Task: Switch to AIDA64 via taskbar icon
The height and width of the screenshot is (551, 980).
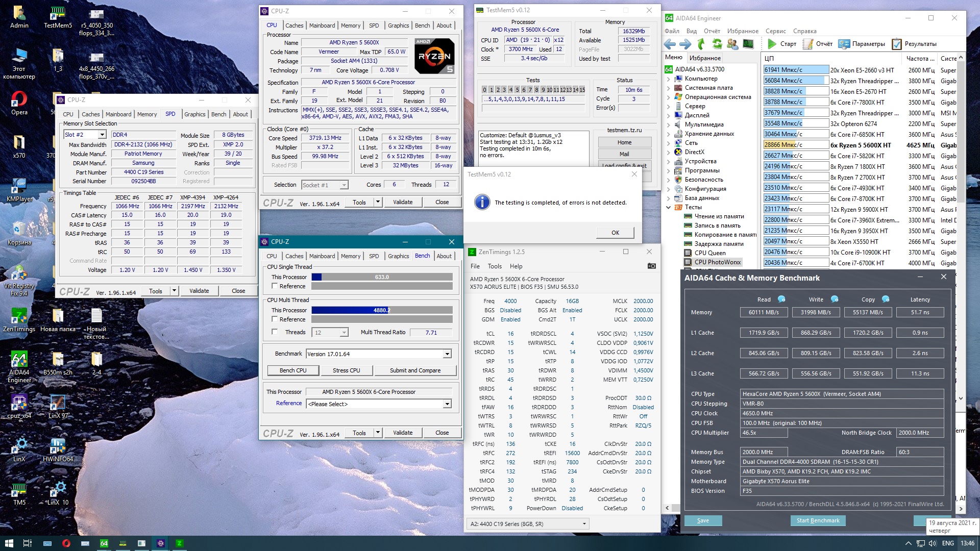Action: [x=104, y=543]
